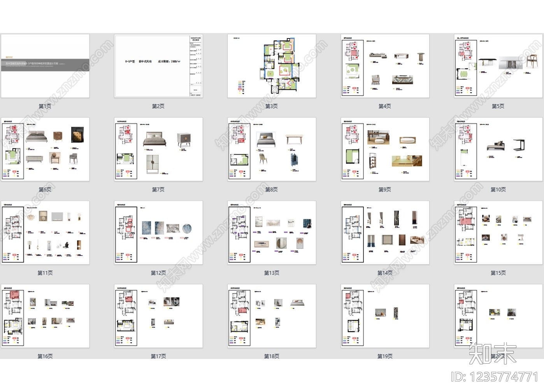This screenshot has width=544, height=392.
Task: Select the "第9页" caption text
Action: click(385, 190)
